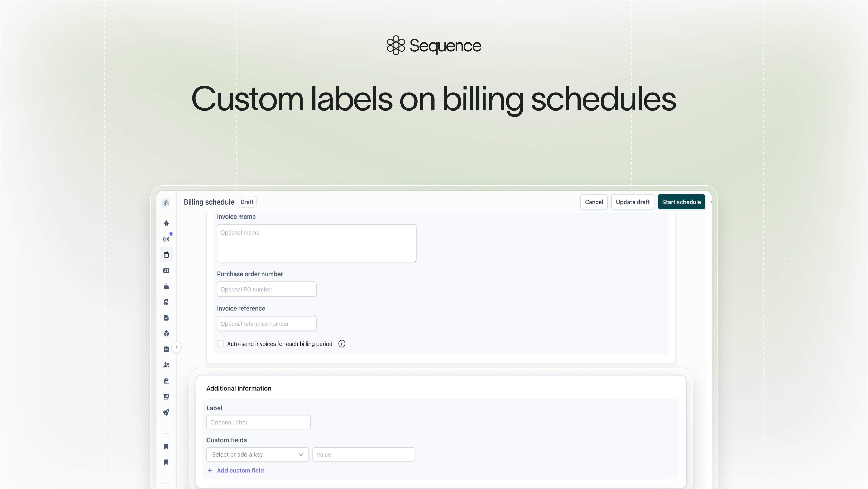
Task: Click the custom field Value input
Action: [x=364, y=454]
